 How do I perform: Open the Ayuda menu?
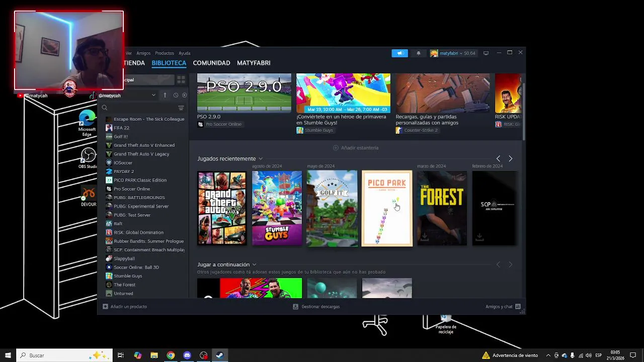(x=185, y=53)
